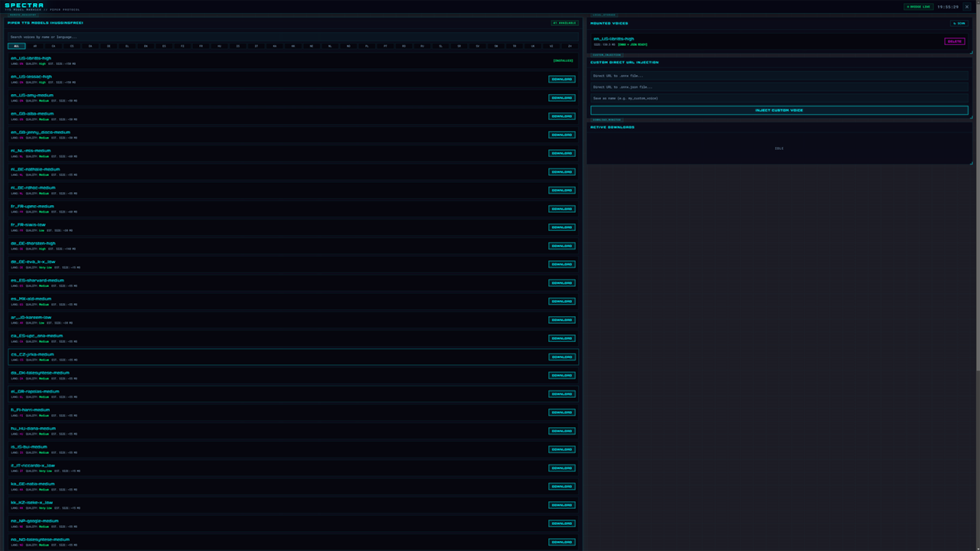Delete the mounted en_US-libritts-high voice
Image resolution: width=980 pixels, height=551 pixels.
click(955, 41)
